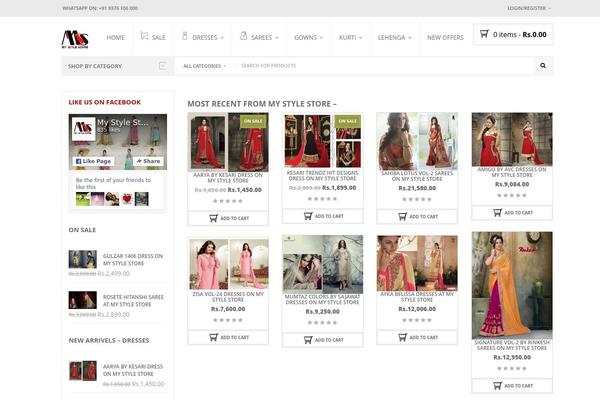The width and height of the screenshot is (600, 400).
Task: Open Ayka Belissa dresses product image
Action: pos(417,263)
